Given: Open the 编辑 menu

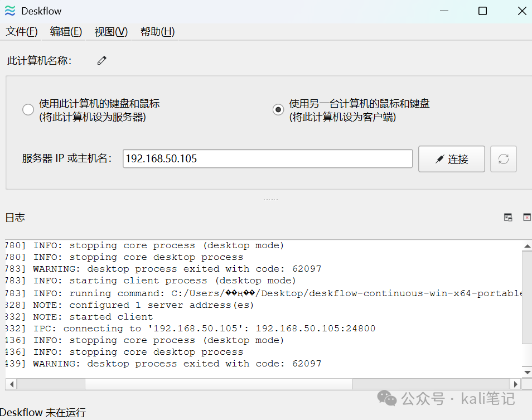Looking at the screenshot, I should (x=65, y=32).
